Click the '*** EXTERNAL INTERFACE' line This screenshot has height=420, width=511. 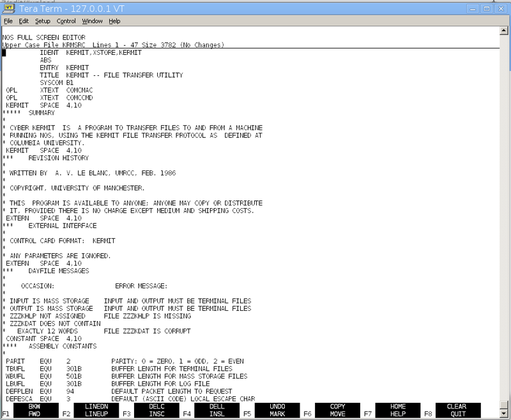click(50, 225)
